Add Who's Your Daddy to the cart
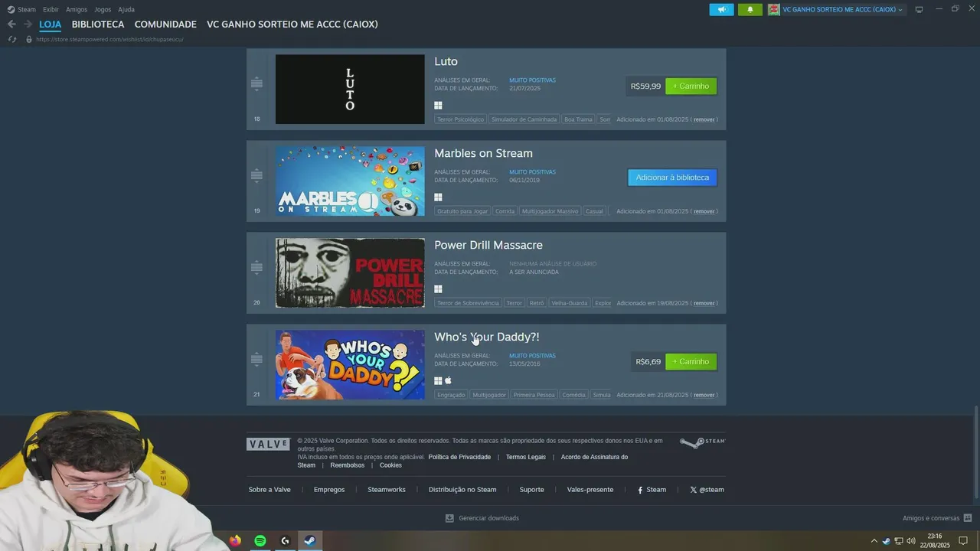The height and width of the screenshot is (551, 980). (x=691, y=361)
